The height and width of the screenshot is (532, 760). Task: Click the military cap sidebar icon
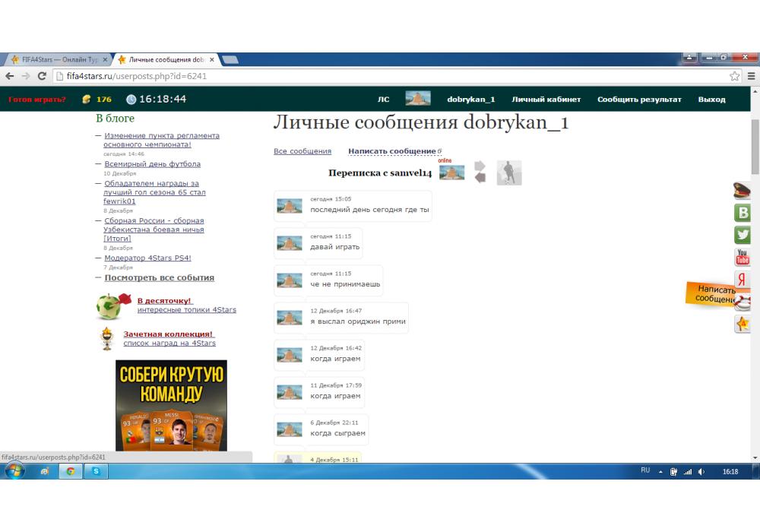742,190
